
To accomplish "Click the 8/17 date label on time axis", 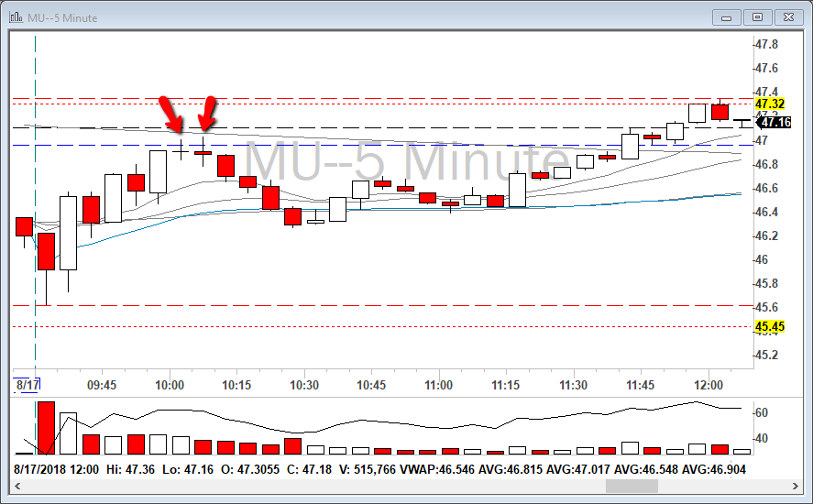I will 27,385.
